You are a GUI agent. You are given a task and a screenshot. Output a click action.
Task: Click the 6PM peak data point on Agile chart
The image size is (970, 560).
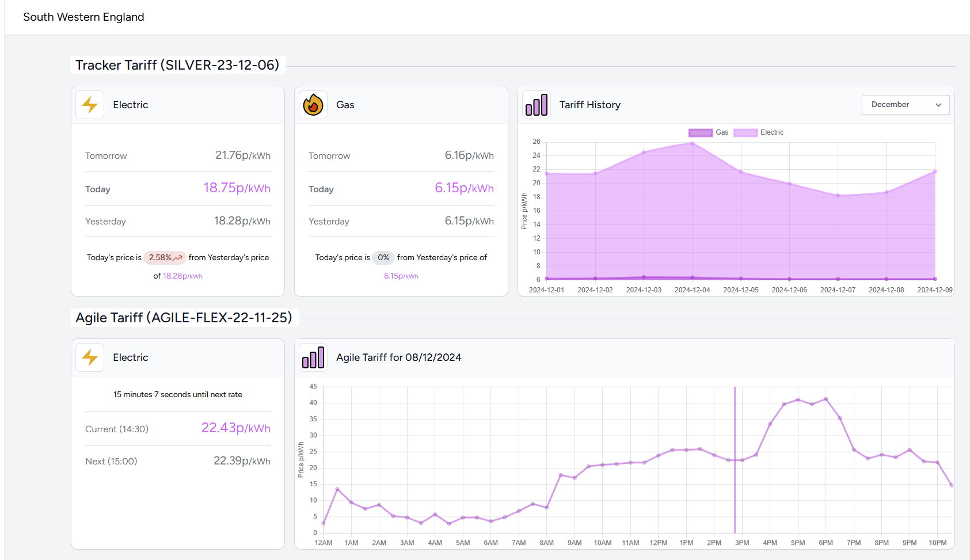tap(826, 399)
